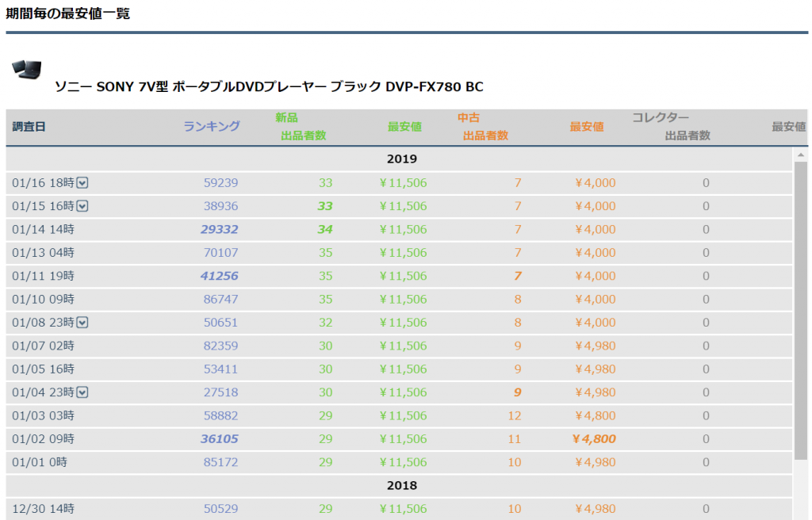The width and height of the screenshot is (812, 520).
Task: Click ranking value 85172
Action: [x=220, y=462]
